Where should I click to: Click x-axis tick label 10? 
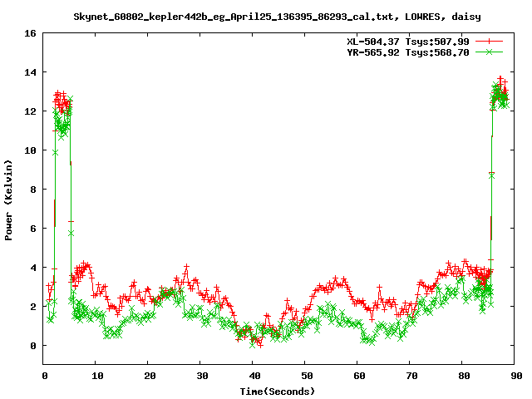pyautogui.click(x=97, y=376)
